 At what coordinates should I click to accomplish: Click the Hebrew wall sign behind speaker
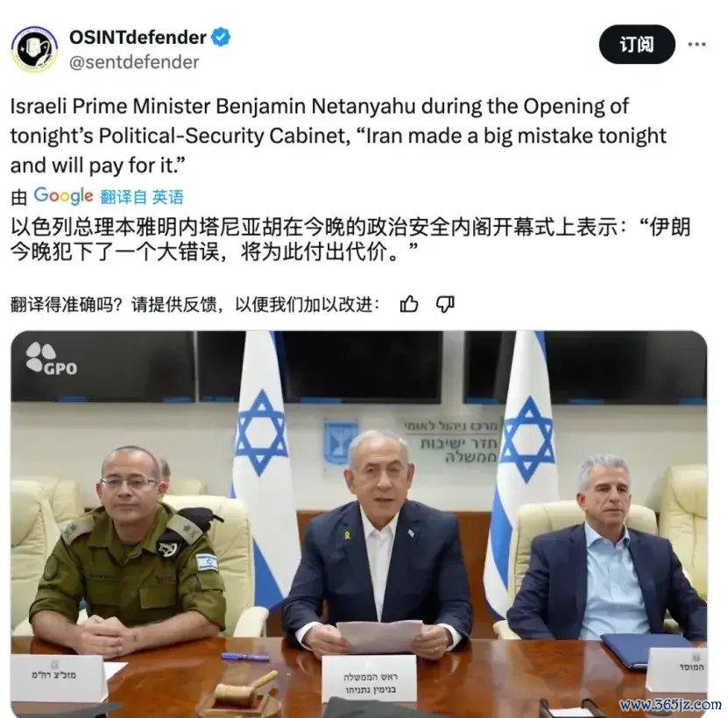pyautogui.click(x=450, y=441)
